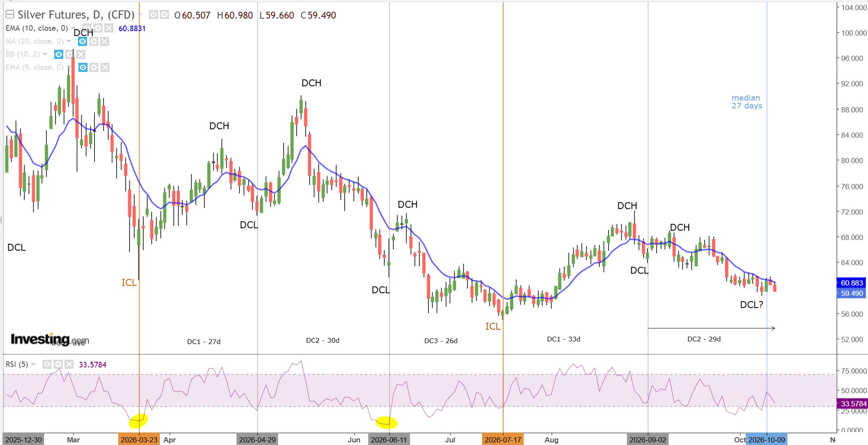Remove the EMA (10, close, 0) indicator
The height and width of the screenshot is (445, 868).
[x=109, y=28]
